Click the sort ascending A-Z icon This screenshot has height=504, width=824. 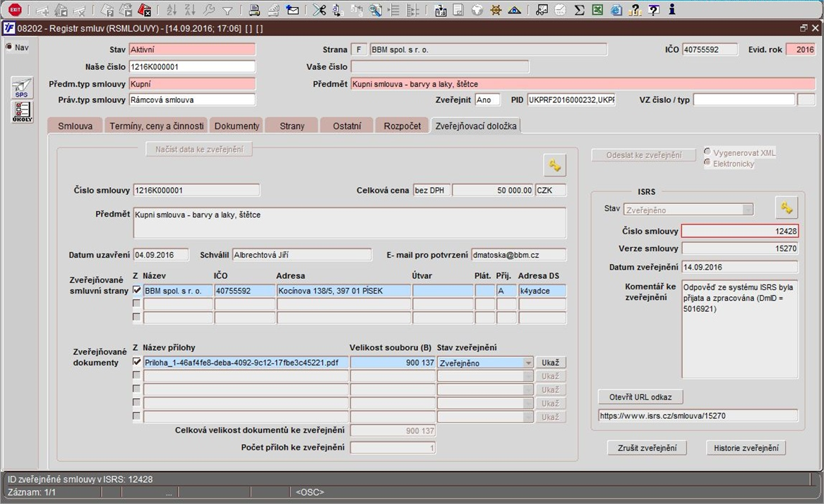pos(172,9)
